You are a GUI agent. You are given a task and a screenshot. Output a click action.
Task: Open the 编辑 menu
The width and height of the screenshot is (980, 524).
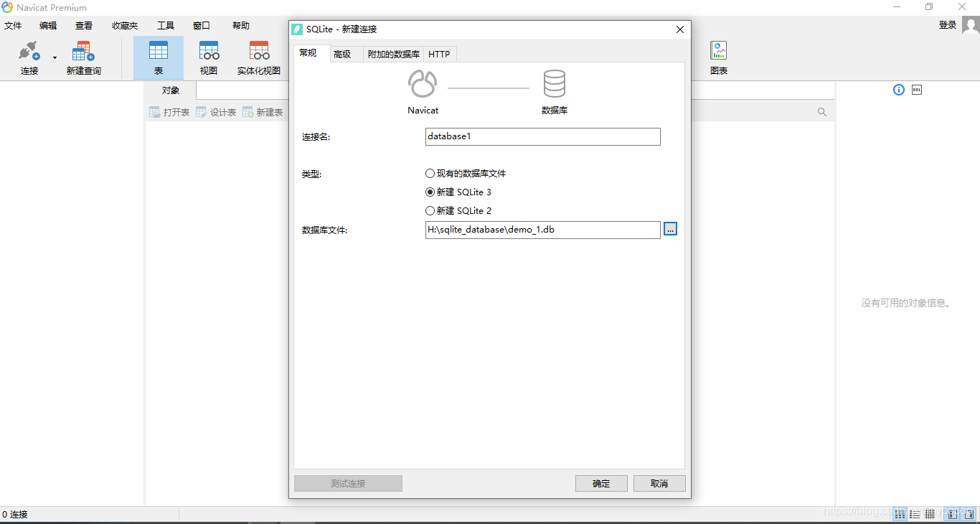click(x=48, y=25)
